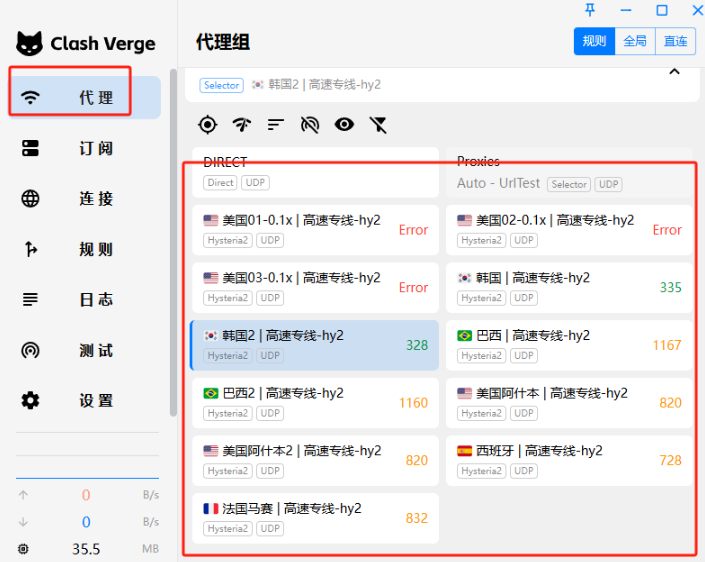Toggle the eye display mode icon

coord(344,124)
